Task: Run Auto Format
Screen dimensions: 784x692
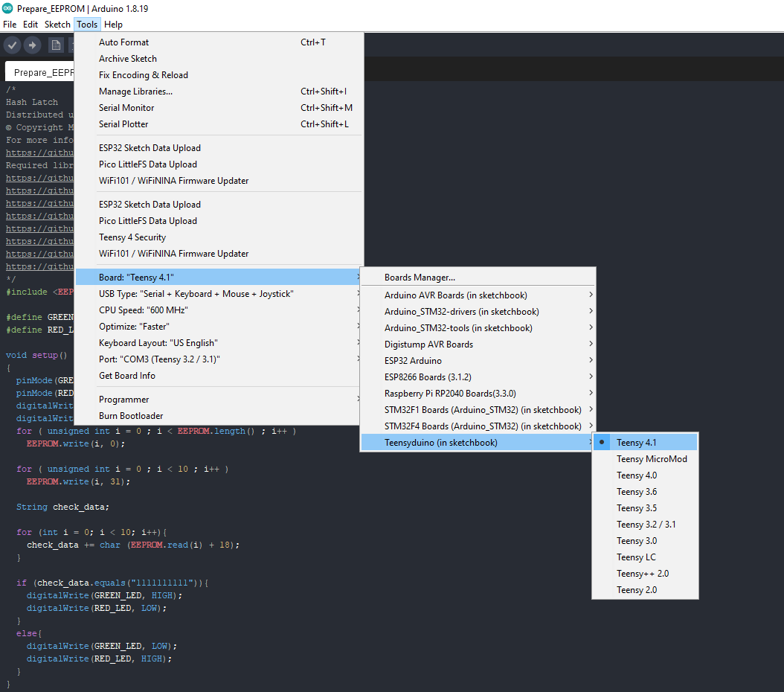Action: 219,42
